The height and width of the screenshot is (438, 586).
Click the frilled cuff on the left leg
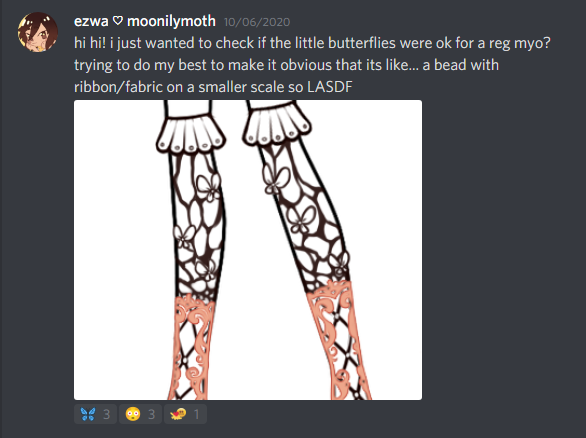191,135
